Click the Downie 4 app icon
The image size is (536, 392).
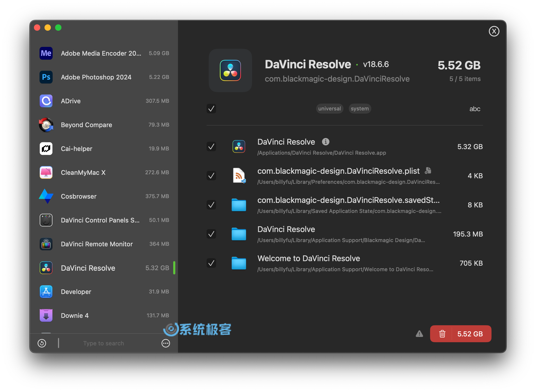pyautogui.click(x=46, y=315)
